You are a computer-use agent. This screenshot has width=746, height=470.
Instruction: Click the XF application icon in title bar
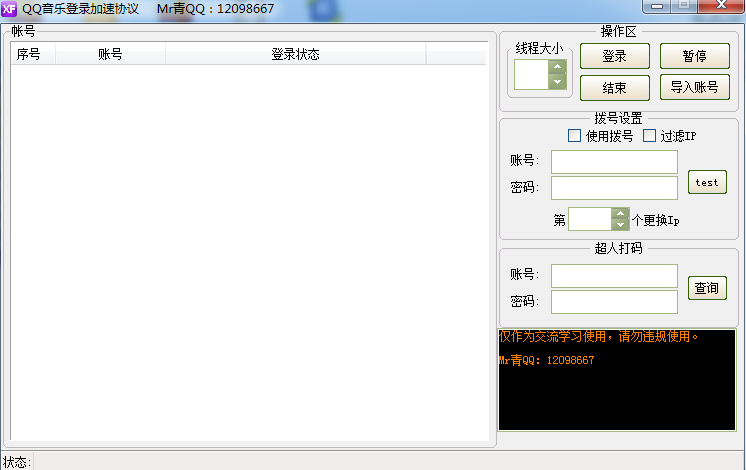(9, 9)
